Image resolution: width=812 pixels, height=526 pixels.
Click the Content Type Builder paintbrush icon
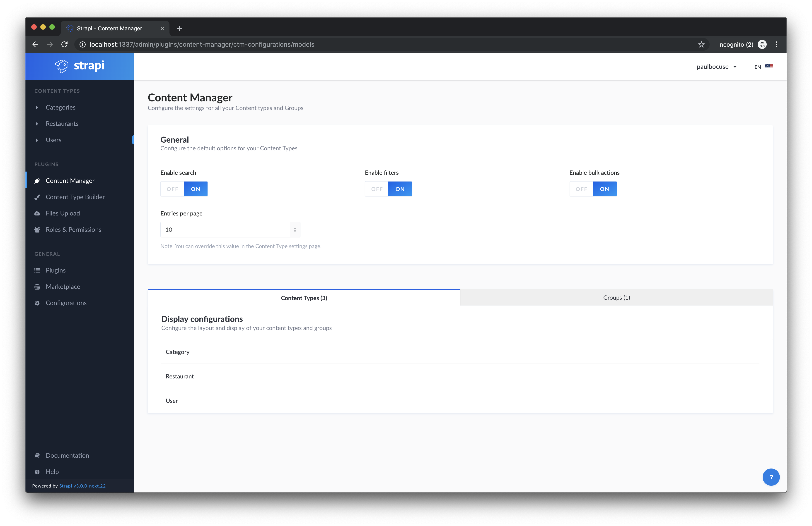coord(37,197)
